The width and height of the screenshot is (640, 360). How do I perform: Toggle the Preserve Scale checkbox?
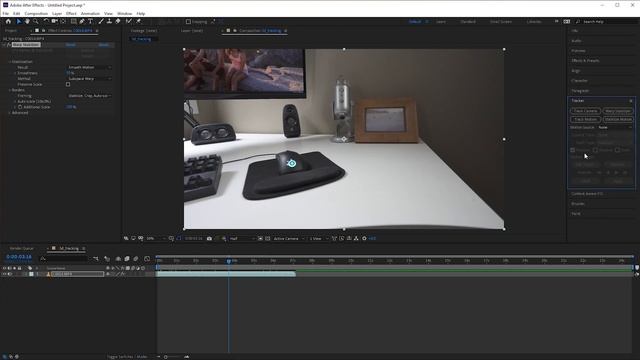pos(68,84)
